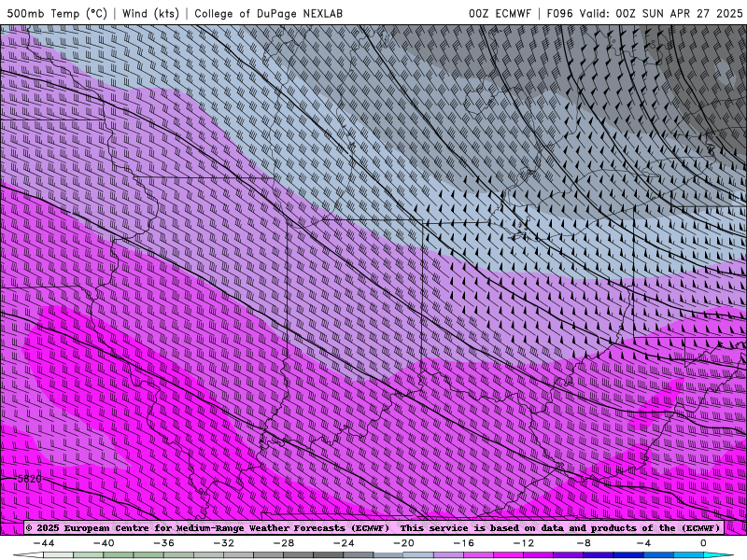Click the '5820' height contour label

pyautogui.click(x=30, y=479)
